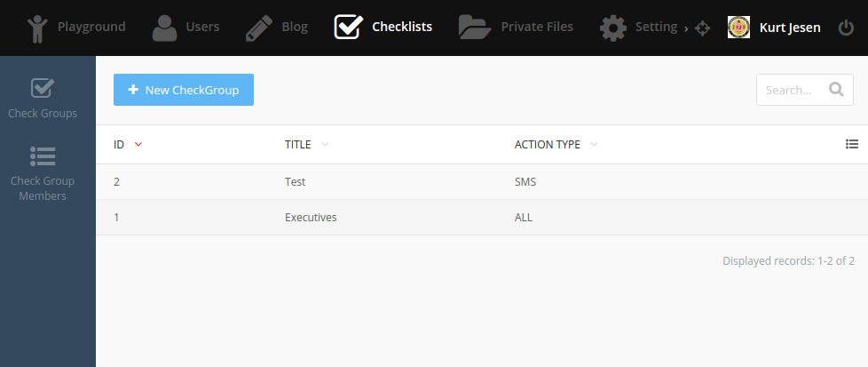Expand the chevron next to Setting

[x=686, y=28]
